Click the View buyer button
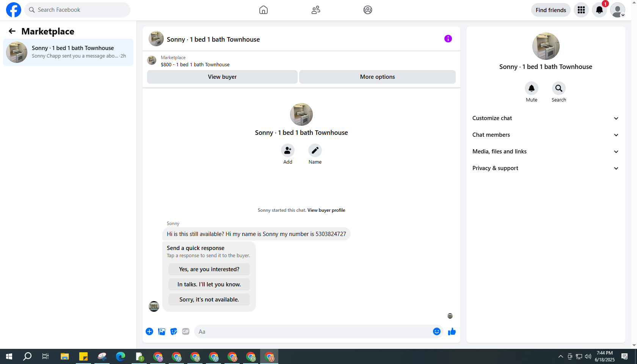This screenshot has height=364, width=637. pyautogui.click(x=222, y=77)
